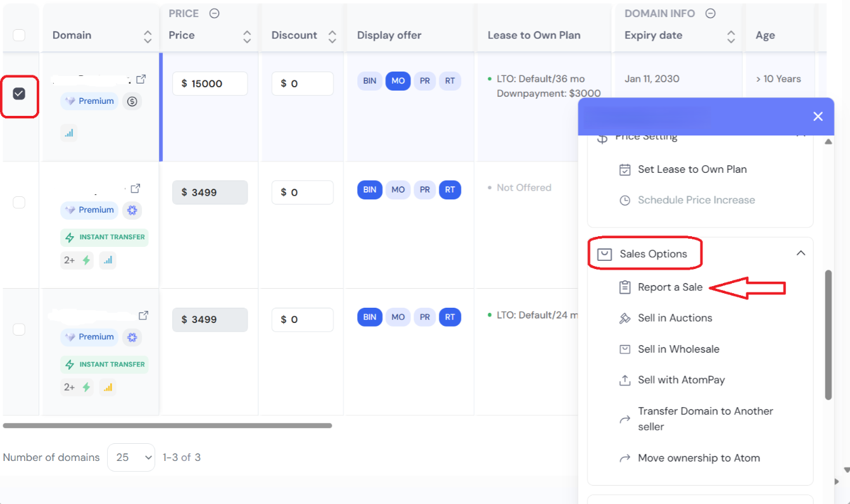The width and height of the screenshot is (850, 504).
Task: Click orange stats bars icon in last row
Action: (x=108, y=387)
